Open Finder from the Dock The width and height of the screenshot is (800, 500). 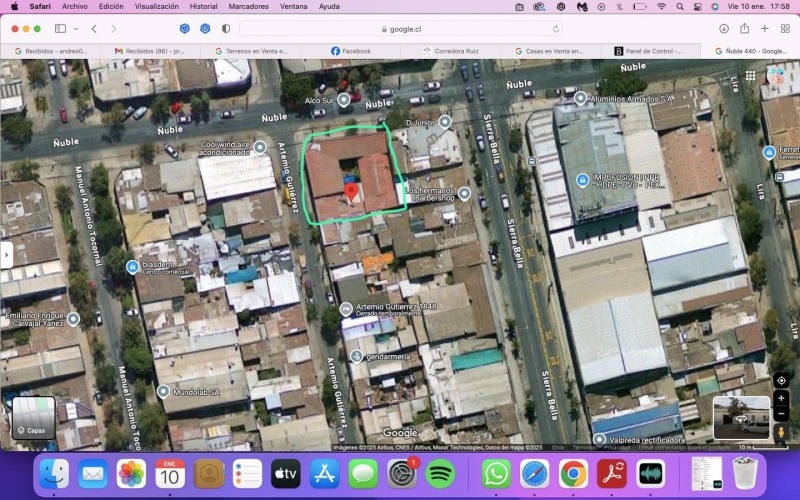(54, 474)
